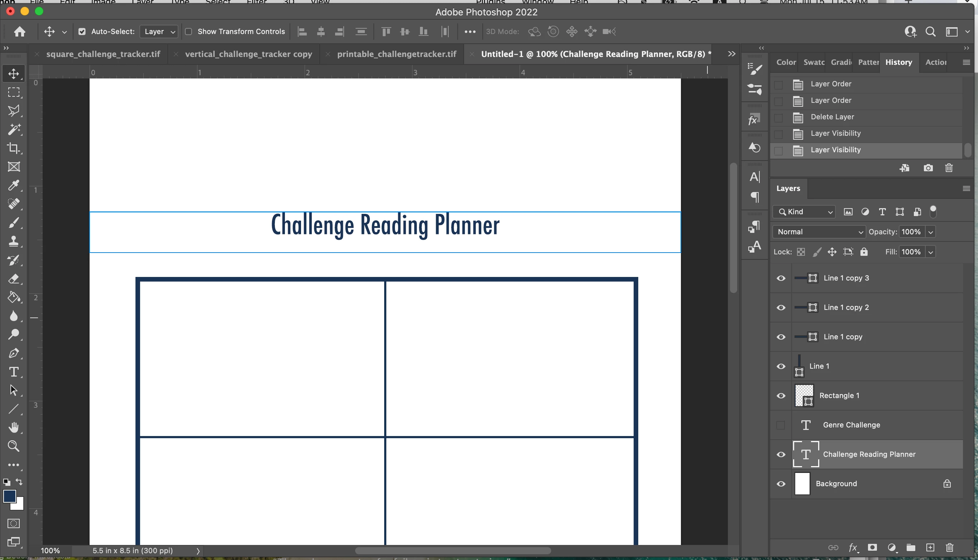Select Delete Layer history state
978x560 pixels.
click(832, 117)
